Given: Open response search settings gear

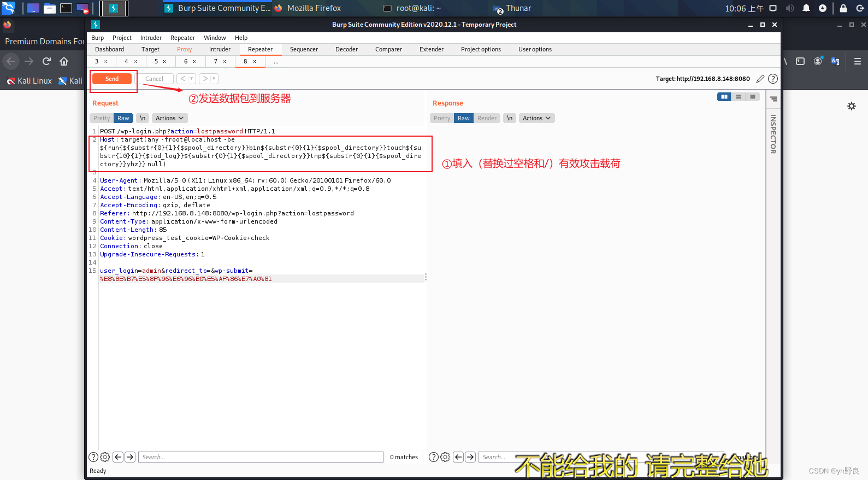Looking at the screenshot, I should [x=445, y=457].
